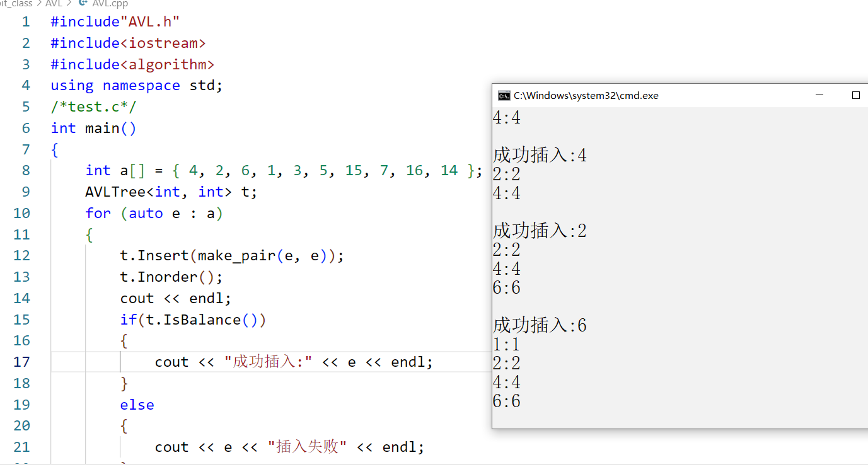This screenshot has width=868, height=467.
Task: Click the #include<algorithm> line
Action: (132, 64)
